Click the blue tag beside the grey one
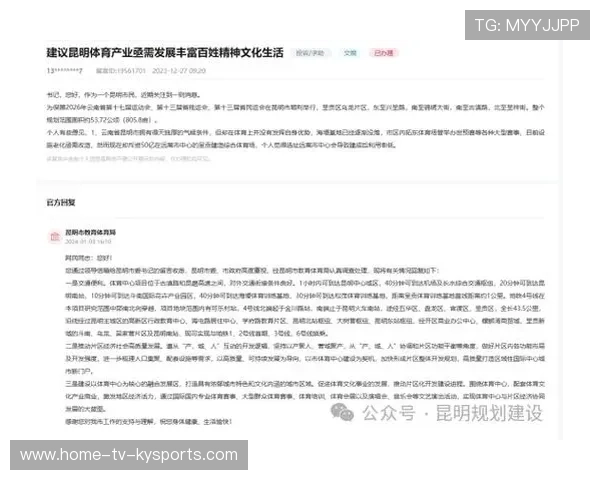Viewport: 600px width, 480px height. (350, 53)
